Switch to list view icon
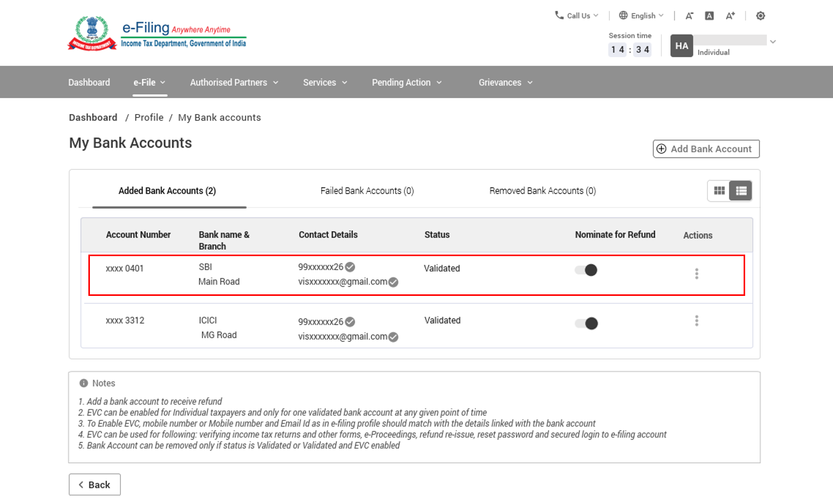Image resolution: width=833 pixels, height=504 pixels. coord(741,191)
